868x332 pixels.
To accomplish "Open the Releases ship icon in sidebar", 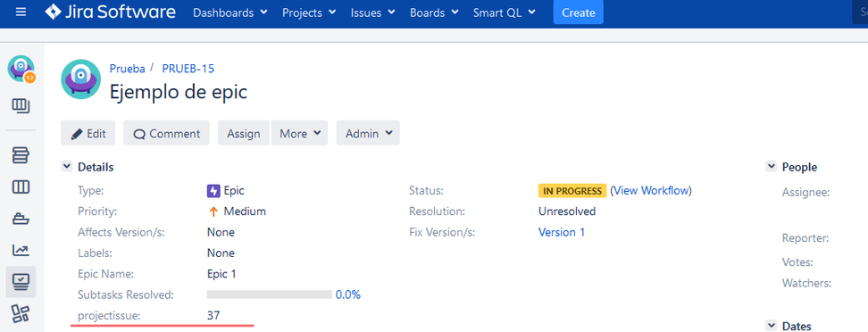I will coord(21,219).
